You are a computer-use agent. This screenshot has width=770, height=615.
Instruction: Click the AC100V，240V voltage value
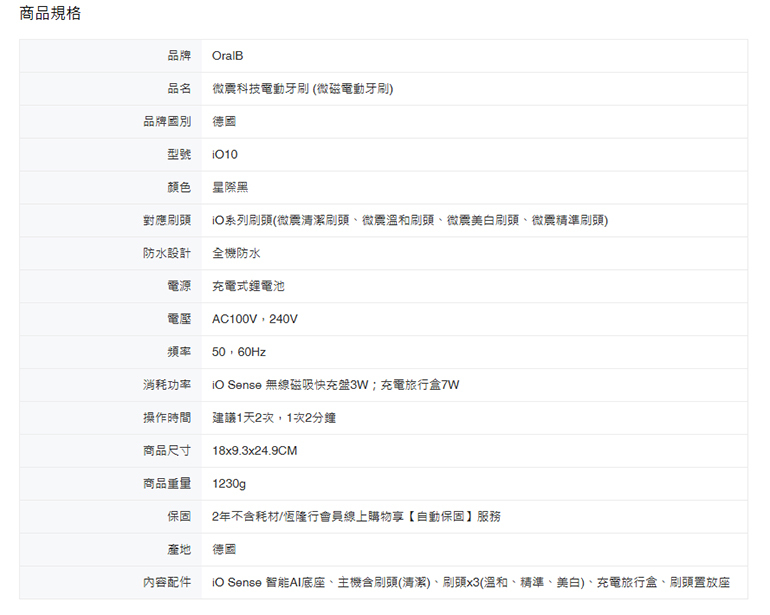tap(255, 319)
